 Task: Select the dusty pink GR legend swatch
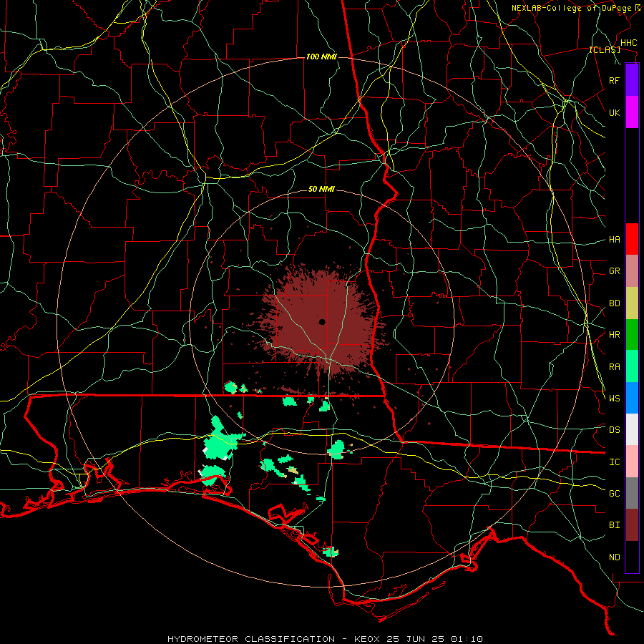coord(632,271)
